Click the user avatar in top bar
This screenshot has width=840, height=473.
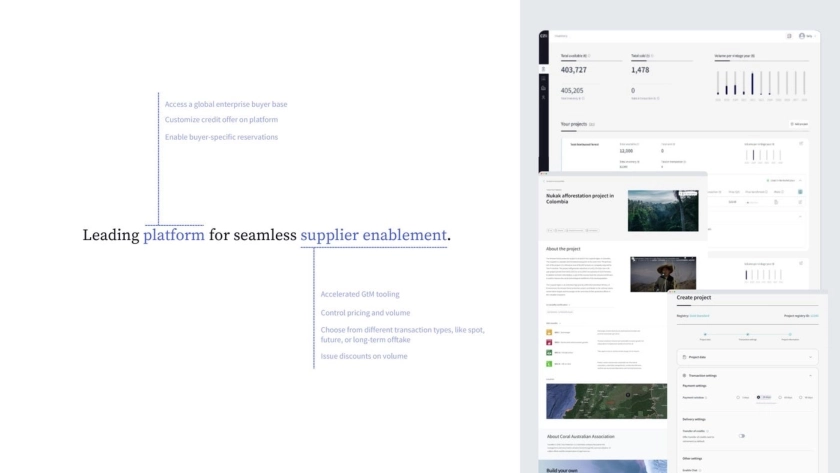pos(802,36)
